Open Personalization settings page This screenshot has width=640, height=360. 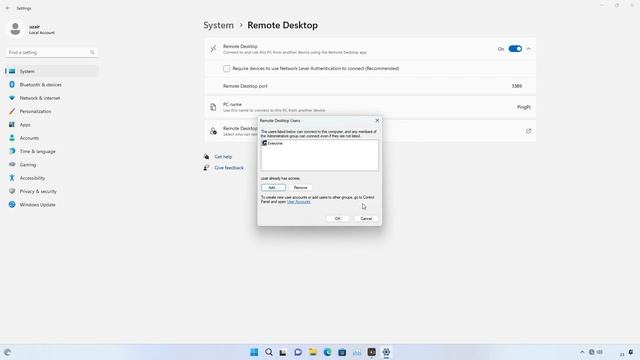(x=52, y=111)
